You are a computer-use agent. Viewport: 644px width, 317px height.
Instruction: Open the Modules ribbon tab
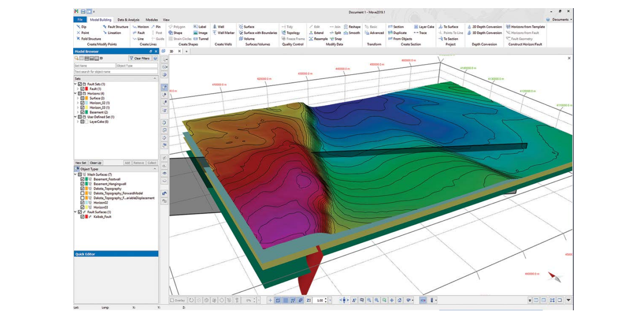pos(152,20)
